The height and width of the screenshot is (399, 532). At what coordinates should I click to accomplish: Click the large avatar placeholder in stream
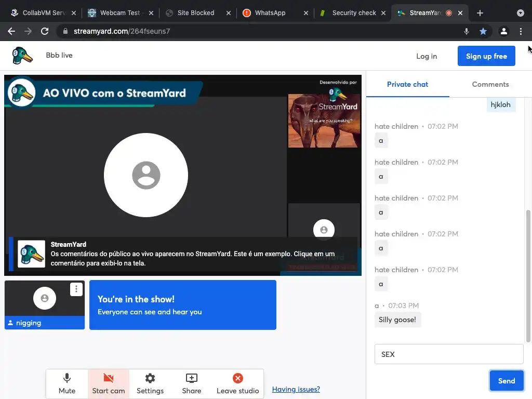tap(146, 175)
